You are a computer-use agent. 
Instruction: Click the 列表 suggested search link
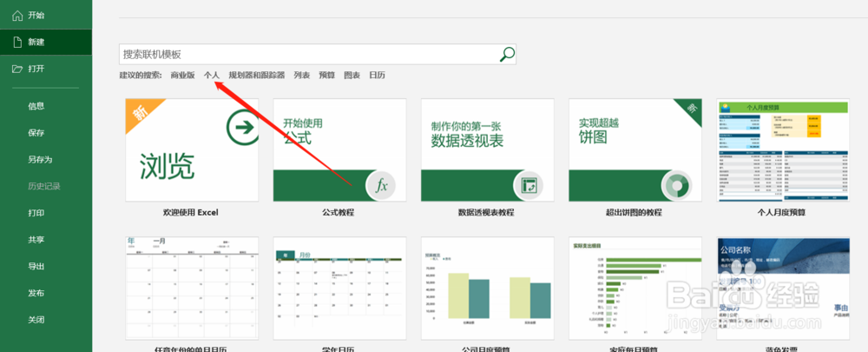(302, 75)
